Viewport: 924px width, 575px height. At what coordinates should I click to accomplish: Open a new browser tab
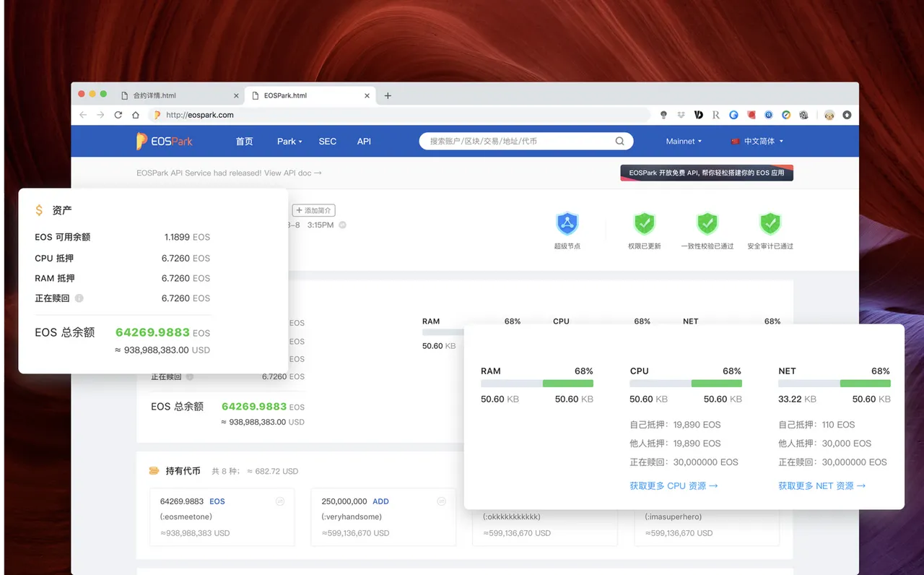pos(388,95)
